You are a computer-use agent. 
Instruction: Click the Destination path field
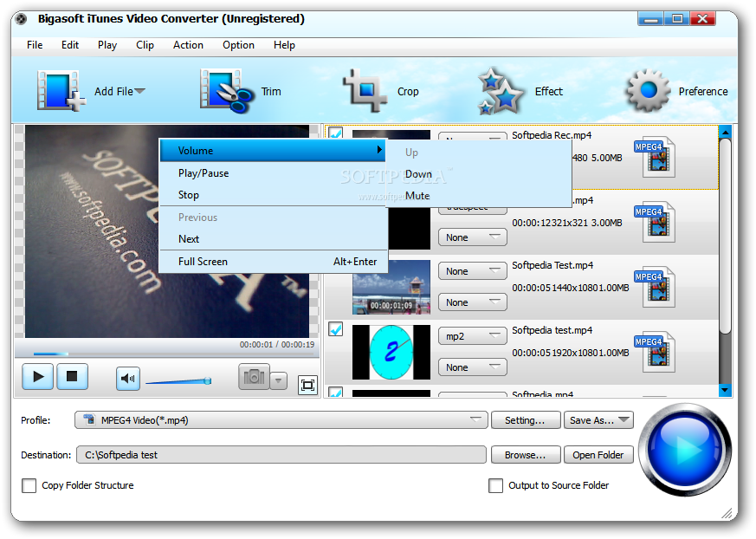click(x=281, y=455)
